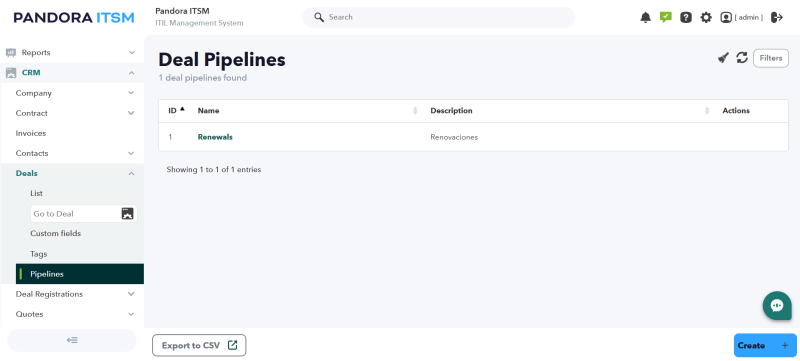The image size is (800, 361).
Task: Open the Renewals pipeline link
Action: coord(215,137)
